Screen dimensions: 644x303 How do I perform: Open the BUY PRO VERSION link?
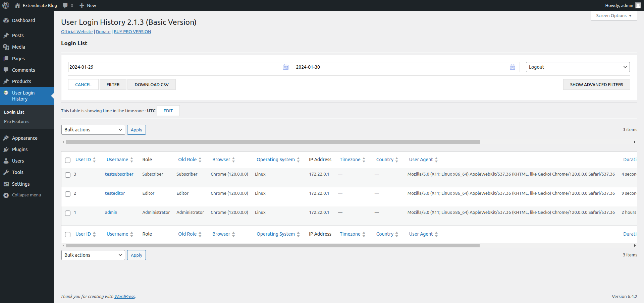click(132, 32)
